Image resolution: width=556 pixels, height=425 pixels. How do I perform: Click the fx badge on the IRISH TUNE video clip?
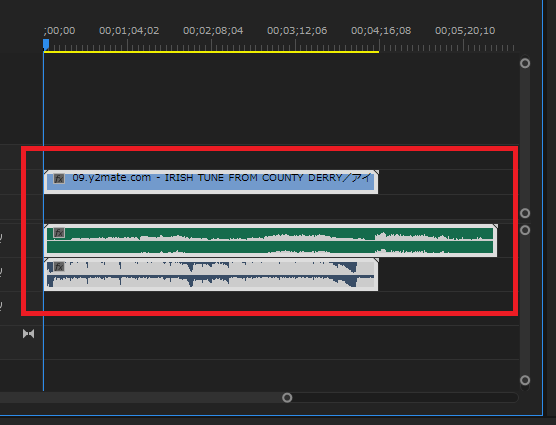59,178
